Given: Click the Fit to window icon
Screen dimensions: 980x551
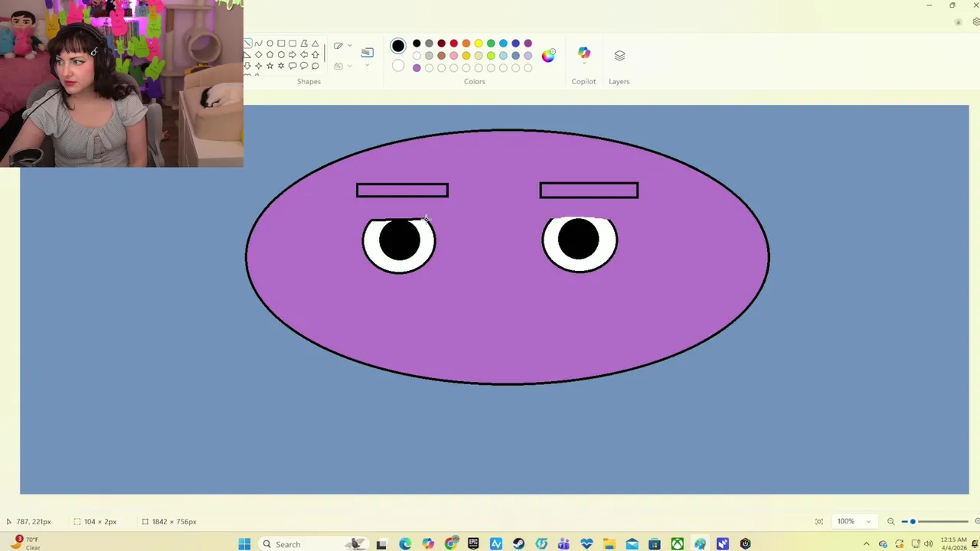Looking at the screenshot, I should tap(819, 521).
